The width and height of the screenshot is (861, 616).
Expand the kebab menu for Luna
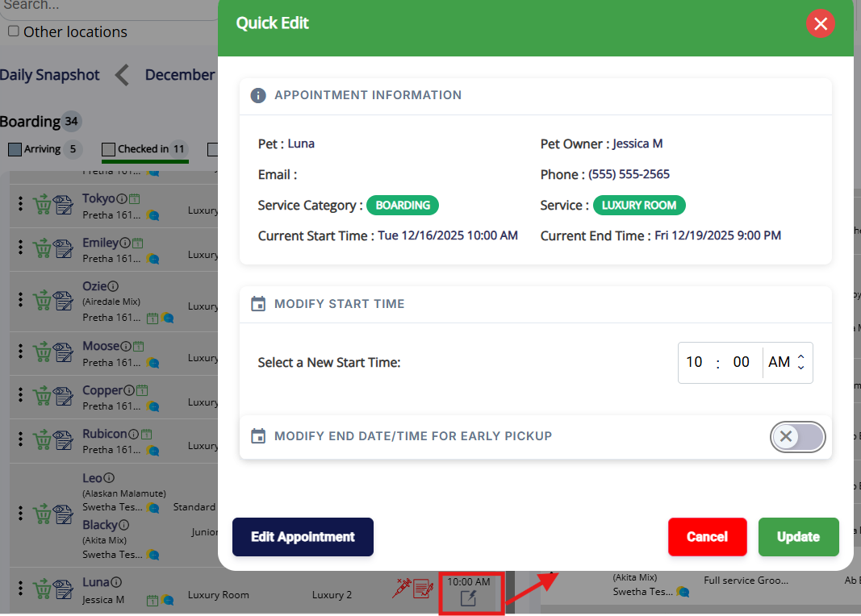pos(21,589)
